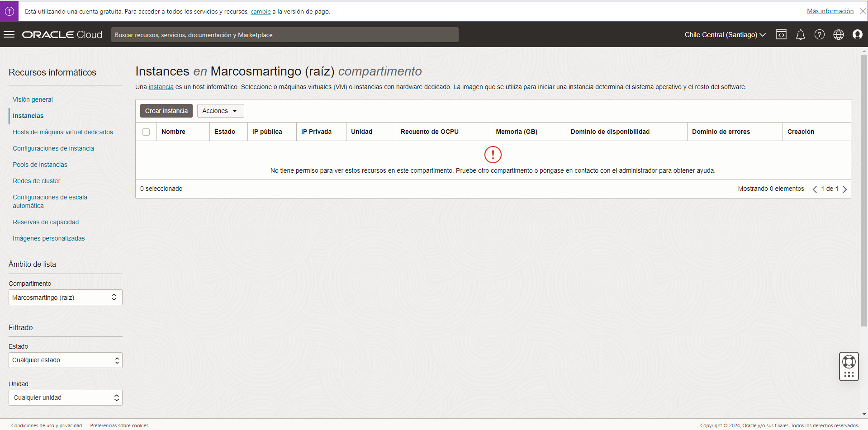Screen dimensions: 868x430
Task: Open the help question mark icon
Action: tap(819, 34)
